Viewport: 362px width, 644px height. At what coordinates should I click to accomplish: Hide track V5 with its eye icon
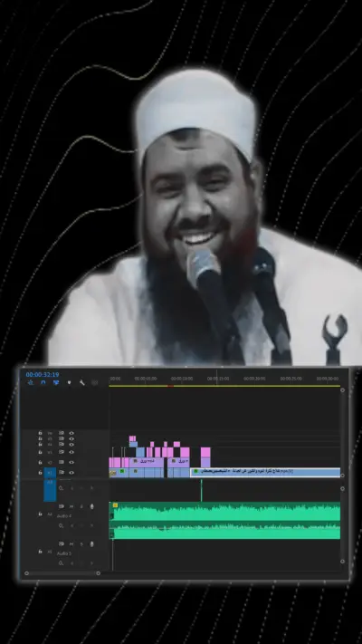[71, 438]
